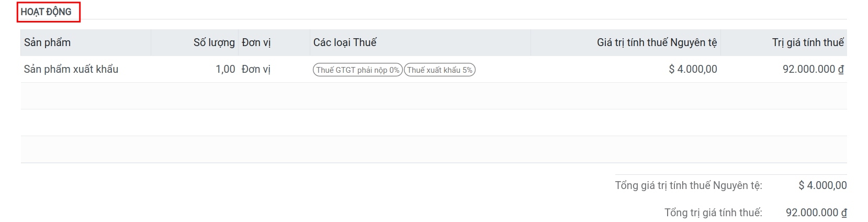Click the Đơn vị cell in product row

tap(256, 69)
